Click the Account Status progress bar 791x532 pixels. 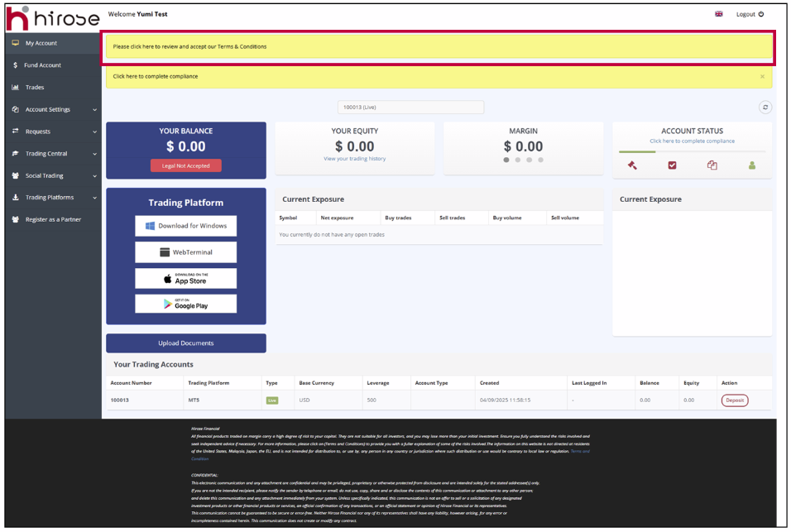click(692, 151)
